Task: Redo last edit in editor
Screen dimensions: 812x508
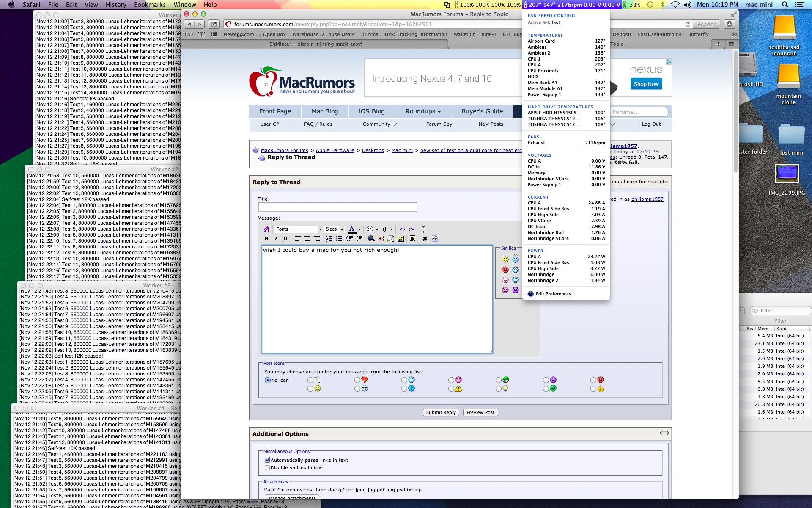Action: click(411, 229)
